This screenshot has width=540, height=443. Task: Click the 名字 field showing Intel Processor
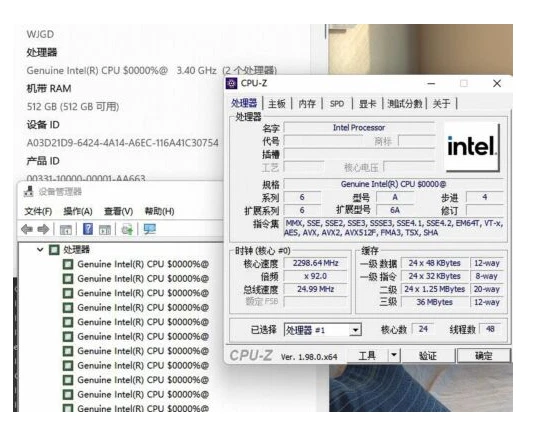coord(359,128)
